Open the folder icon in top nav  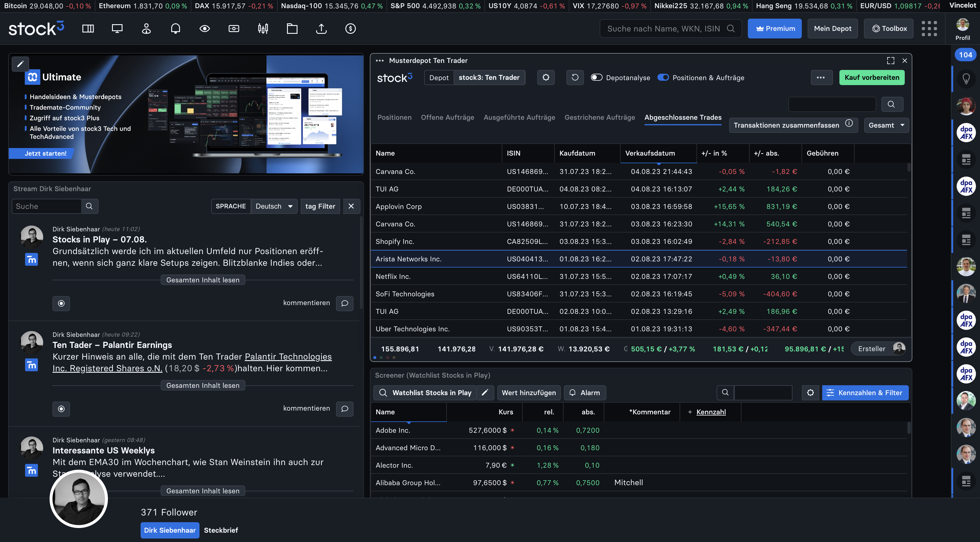292,29
